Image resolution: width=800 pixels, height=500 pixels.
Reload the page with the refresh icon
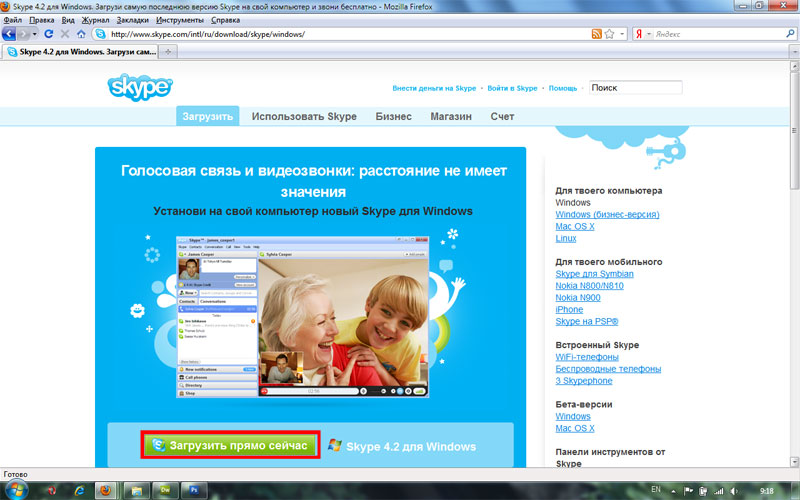pos(48,34)
